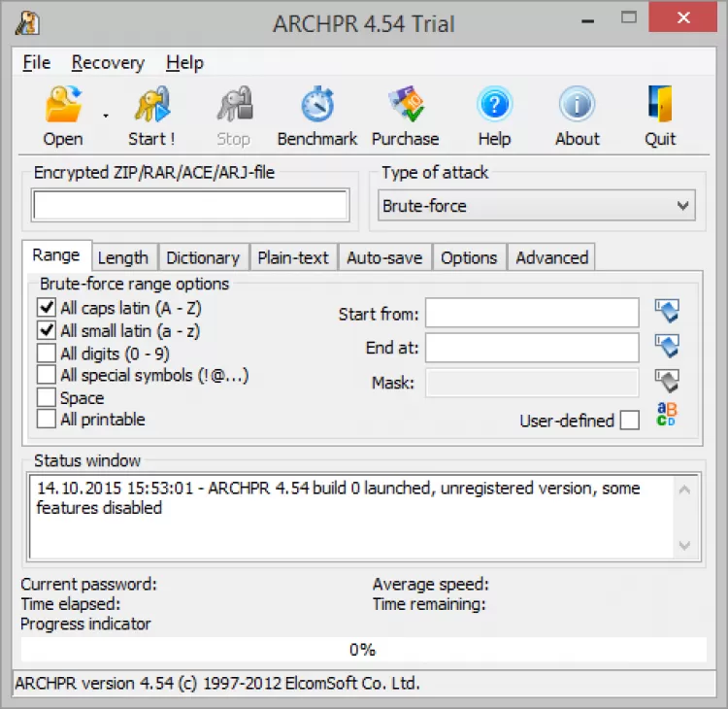Click the disabled Mask field
The height and width of the screenshot is (709, 728).
[532, 383]
